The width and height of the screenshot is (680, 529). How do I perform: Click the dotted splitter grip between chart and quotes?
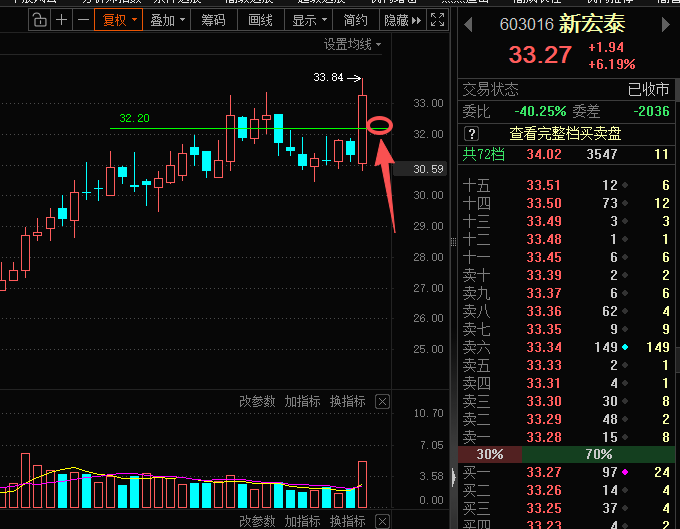(x=454, y=242)
